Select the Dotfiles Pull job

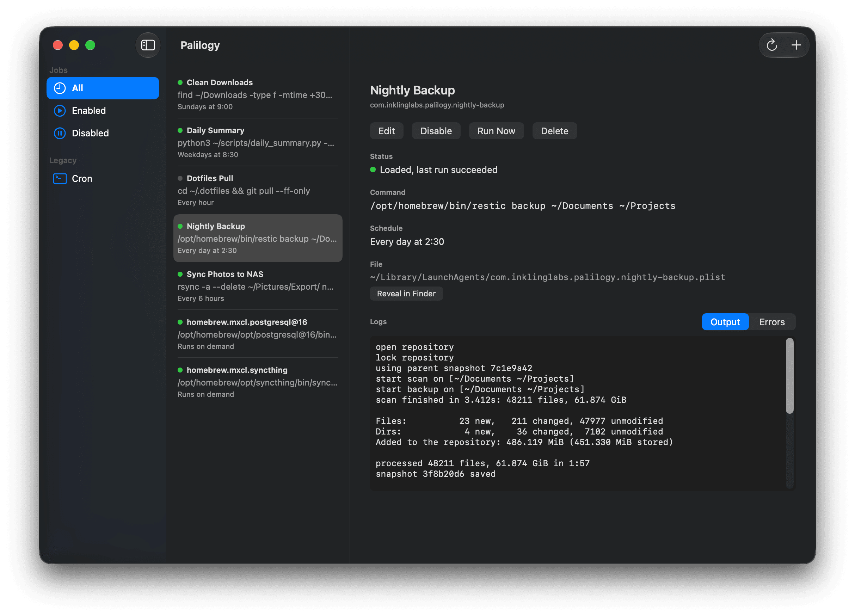258,190
